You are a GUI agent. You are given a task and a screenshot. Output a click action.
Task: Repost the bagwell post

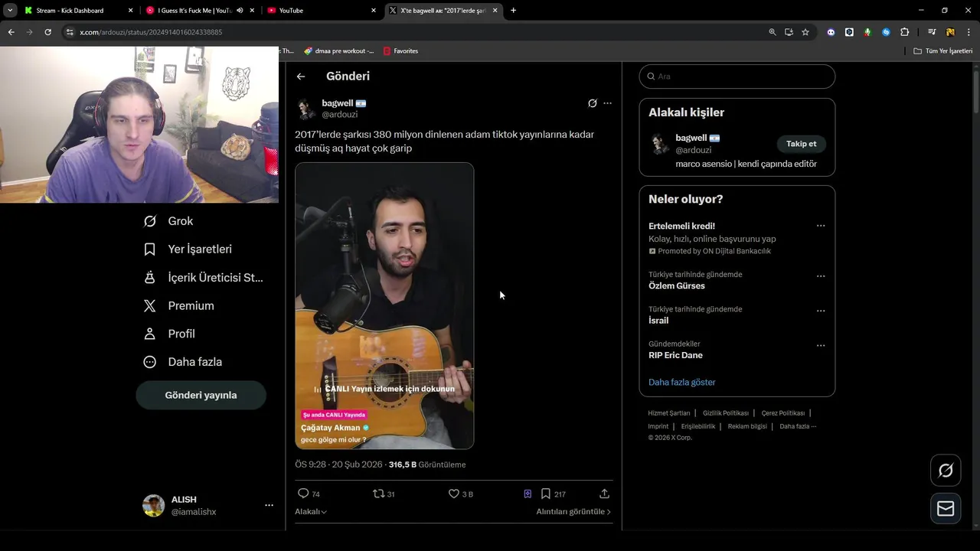tap(378, 494)
